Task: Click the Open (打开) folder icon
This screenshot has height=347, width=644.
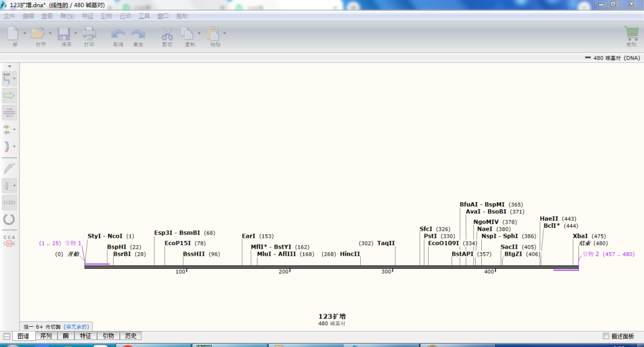Action: pyautogui.click(x=38, y=33)
